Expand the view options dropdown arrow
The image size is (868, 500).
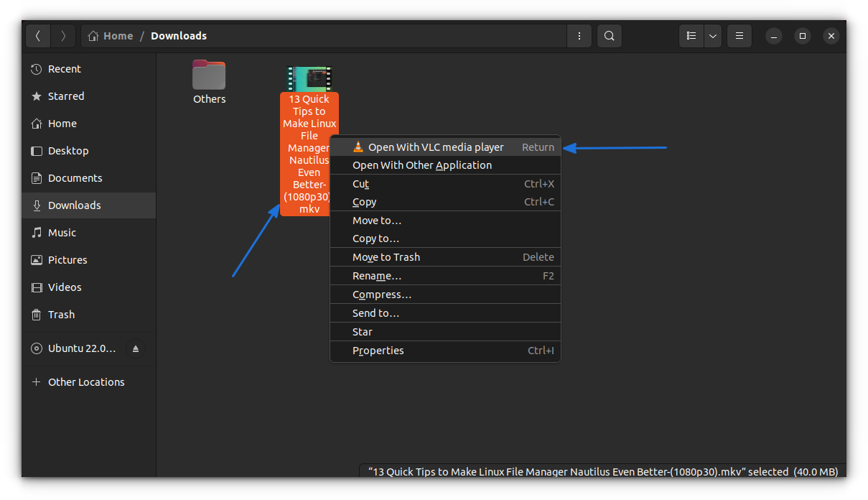[x=712, y=36]
